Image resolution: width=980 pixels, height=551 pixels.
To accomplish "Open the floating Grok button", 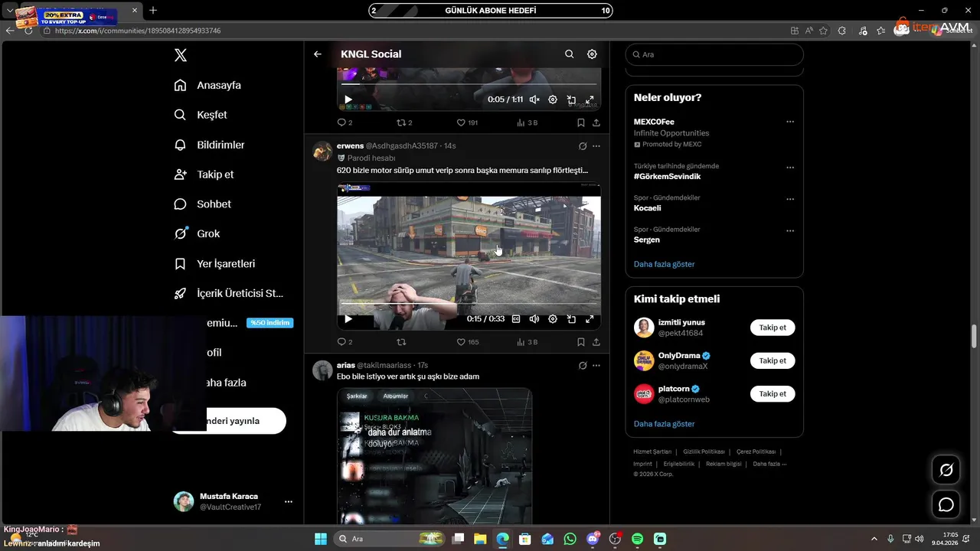I will click(x=946, y=470).
